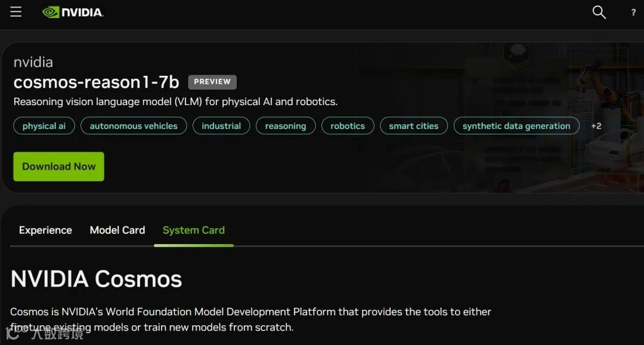Click the Reasoning vision language model description
Image resolution: width=644 pixels, height=345 pixels.
click(175, 101)
